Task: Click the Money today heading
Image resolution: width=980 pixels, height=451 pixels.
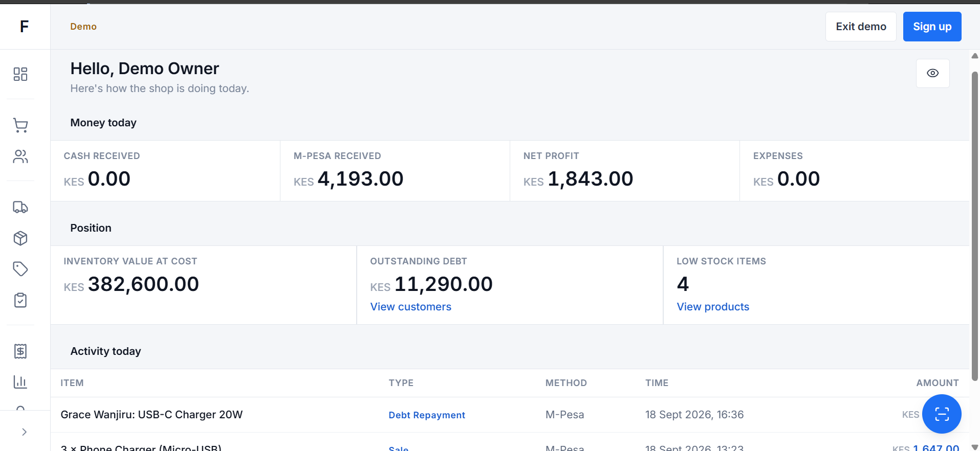Action: click(103, 123)
